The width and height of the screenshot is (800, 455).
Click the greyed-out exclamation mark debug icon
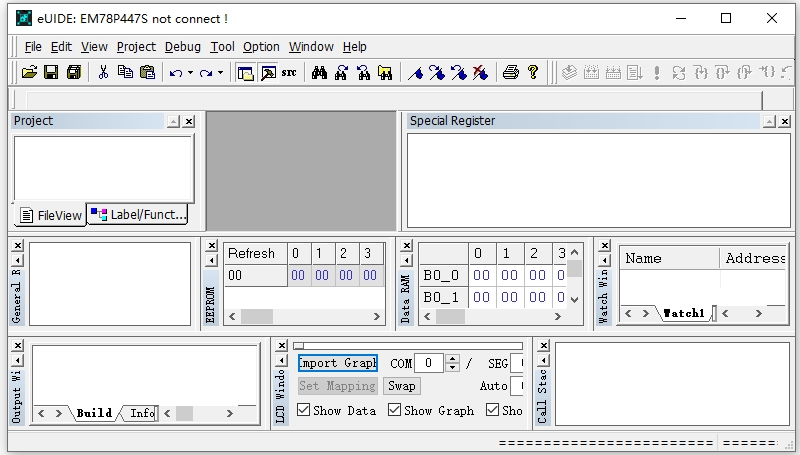pos(657,72)
